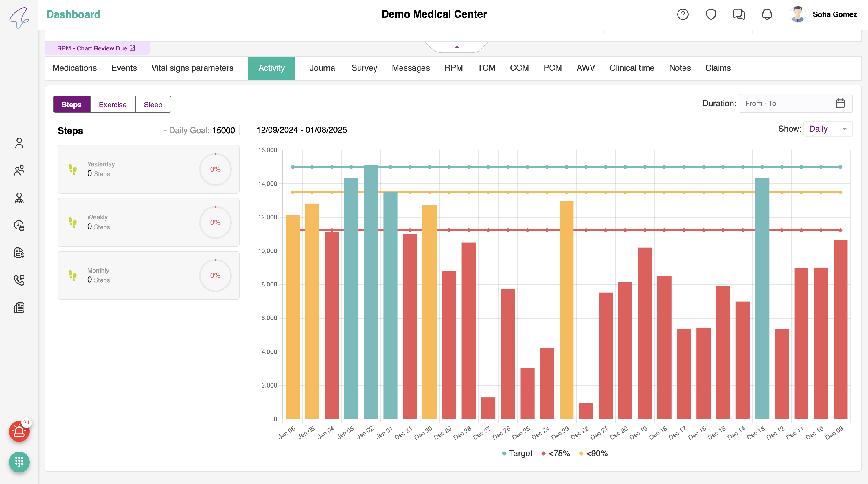
Task: Open the phone calls sidebar icon
Action: tap(19, 280)
